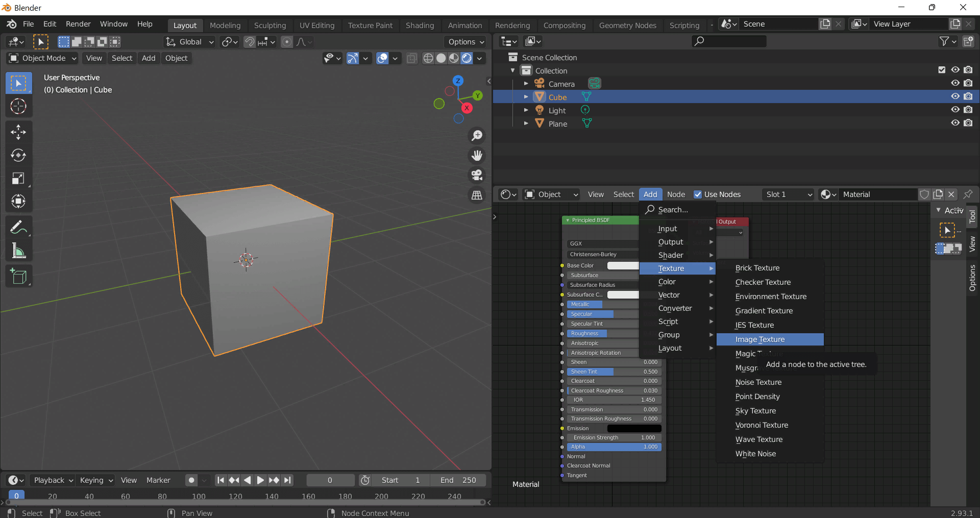Expand the Camera item in outliner
This screenshot has width=980, height=518.
[x=526, y=84]
